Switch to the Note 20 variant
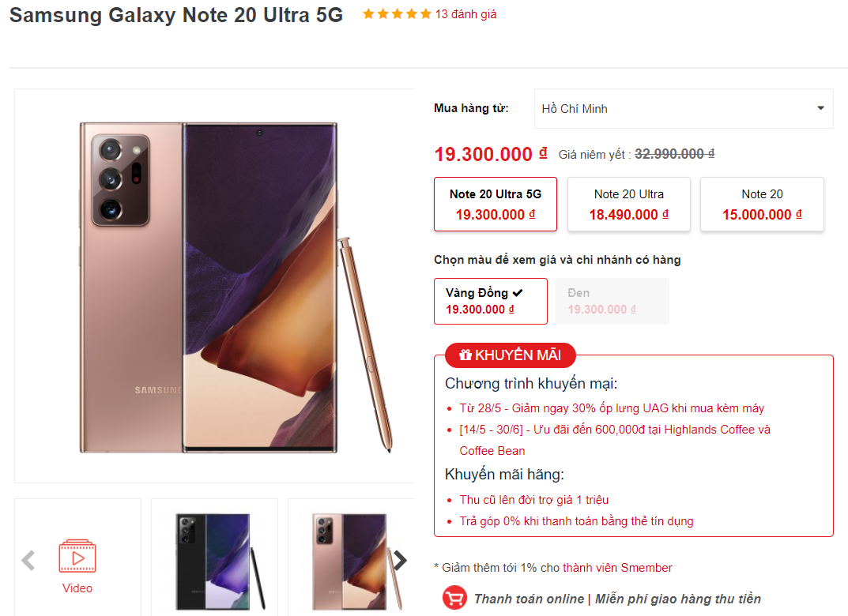The height and width of the screenshot is (616, 848). tap(761, 204)
